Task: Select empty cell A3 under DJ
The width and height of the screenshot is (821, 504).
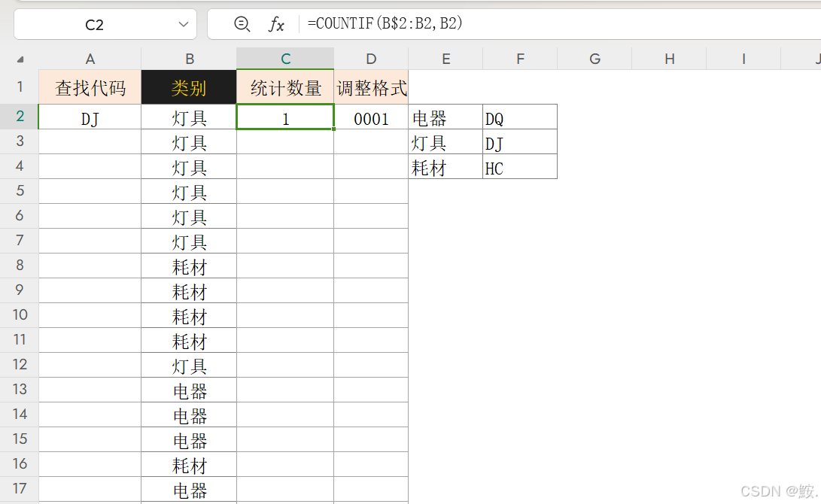Action: (90, 141)
